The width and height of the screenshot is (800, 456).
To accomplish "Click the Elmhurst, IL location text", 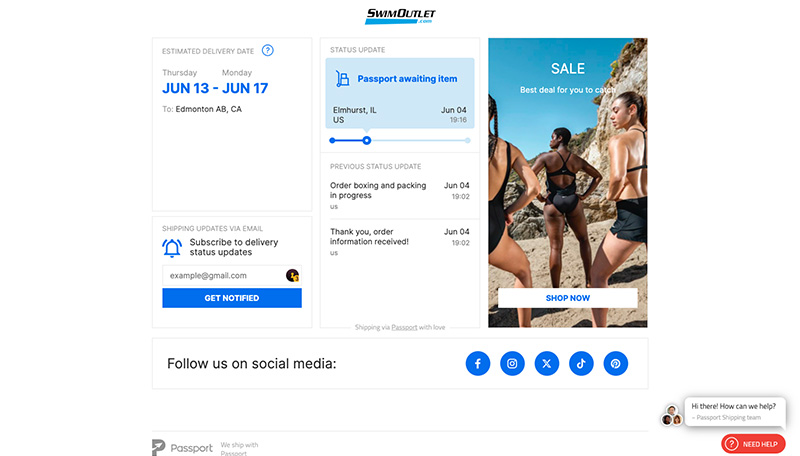I will (355, 110).
